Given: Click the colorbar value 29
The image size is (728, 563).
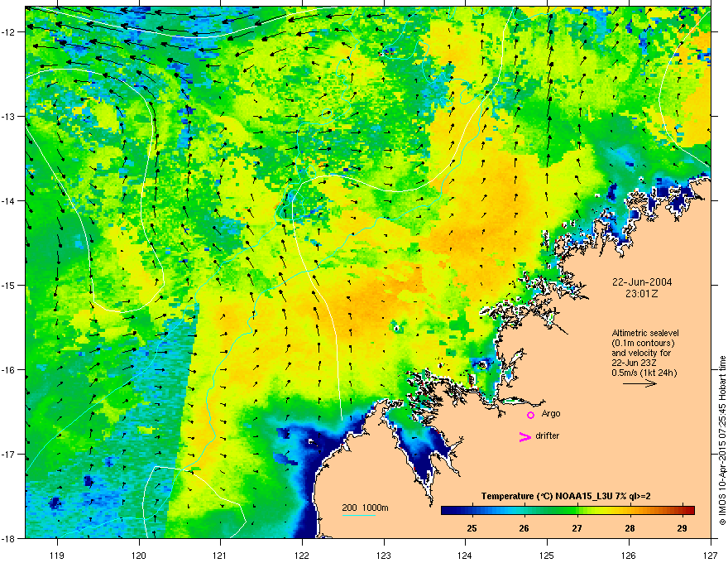Looking at the screenshot, I should (x=682, y=528).
